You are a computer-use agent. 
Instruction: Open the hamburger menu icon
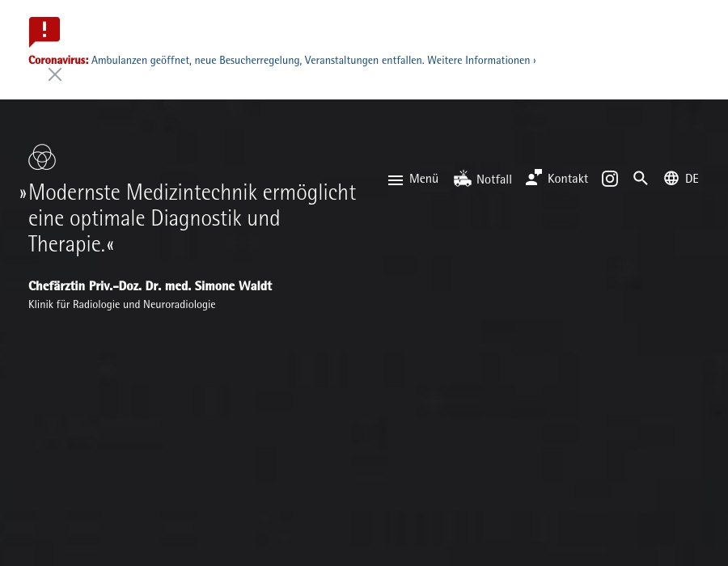coord(396,180)
